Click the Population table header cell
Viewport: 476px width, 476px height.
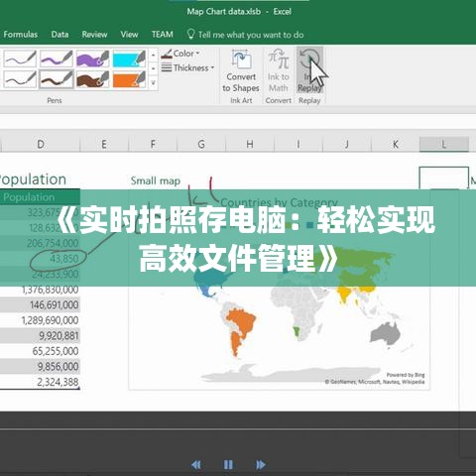40,197
